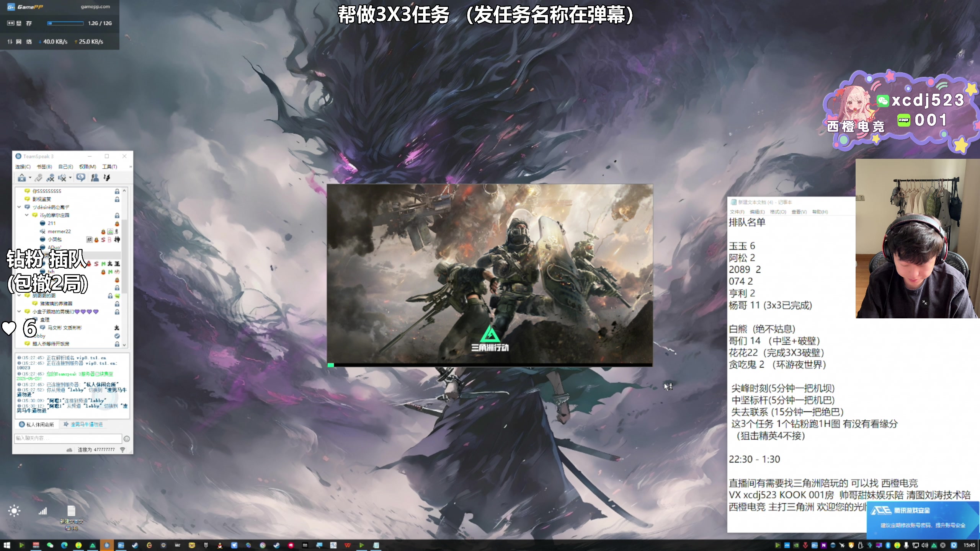This screenshot has height=551, width=980.
Task: Open the Delta Force green triangle taskbar icon
Action: click(x=93, y=545)
